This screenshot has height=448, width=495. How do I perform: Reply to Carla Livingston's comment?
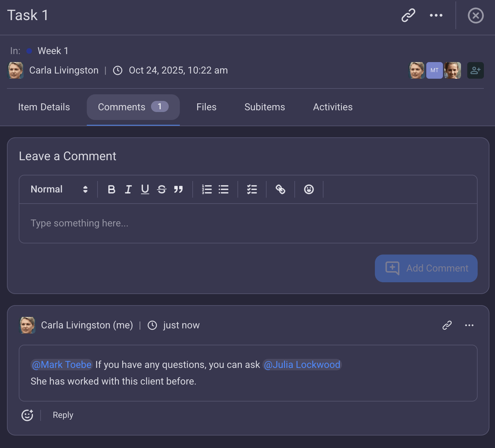click(x=62, y=415)
